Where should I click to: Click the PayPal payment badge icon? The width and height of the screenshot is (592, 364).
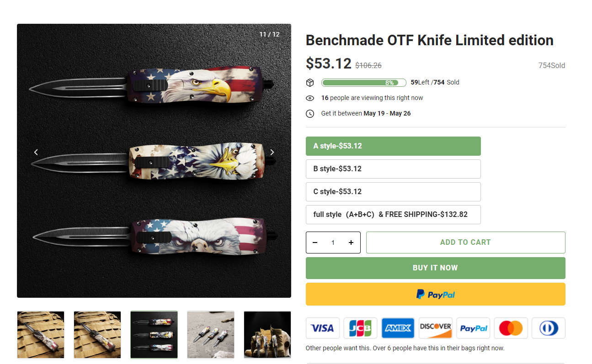coord(473,328)
